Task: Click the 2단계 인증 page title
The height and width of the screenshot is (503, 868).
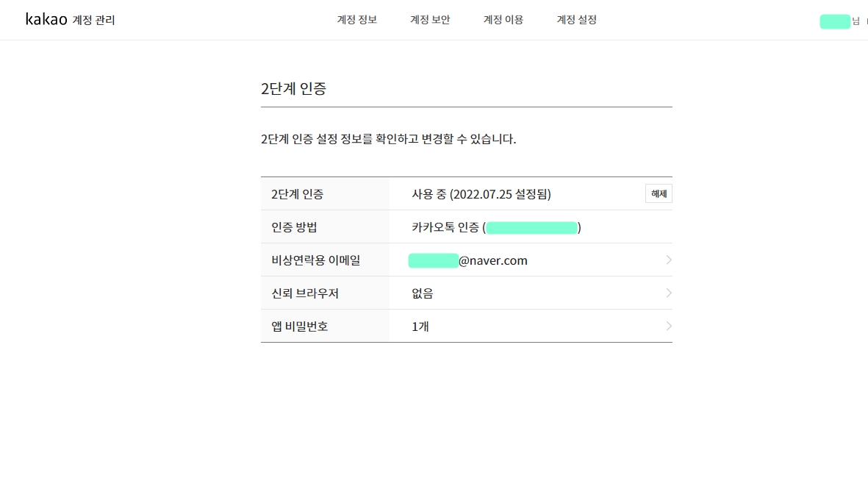Action: pyautogui.click(x=294, y=88)
